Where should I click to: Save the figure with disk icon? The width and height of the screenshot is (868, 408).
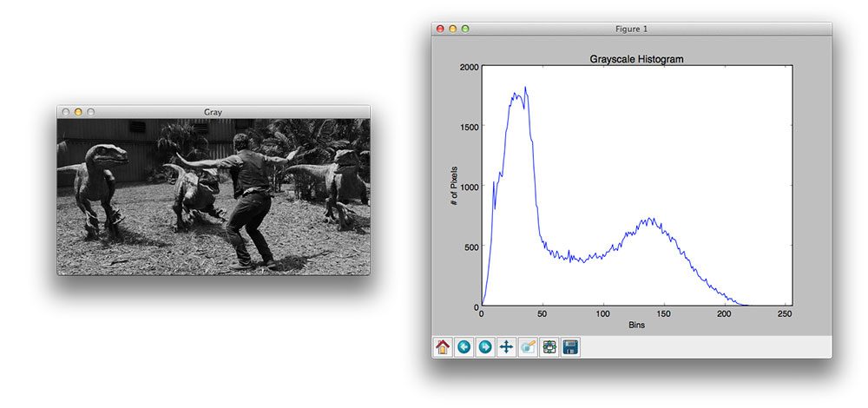pyautogui.click(x=570, y=347)
